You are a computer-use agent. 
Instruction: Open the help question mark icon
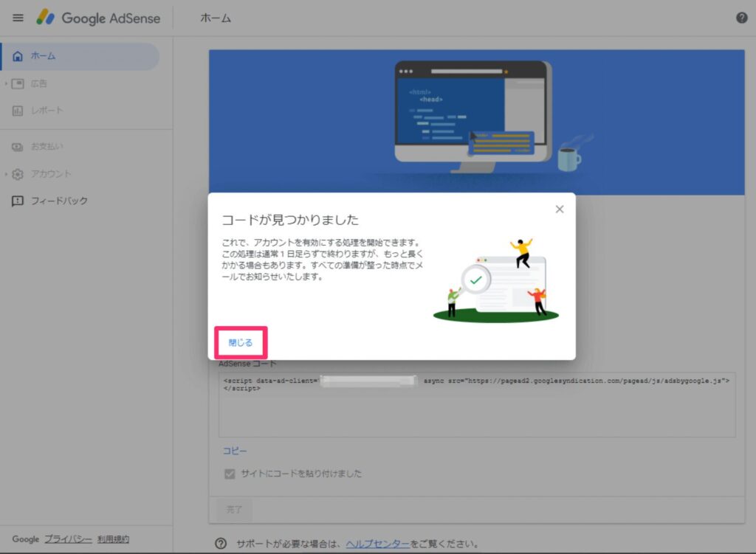tap(741, 18)
